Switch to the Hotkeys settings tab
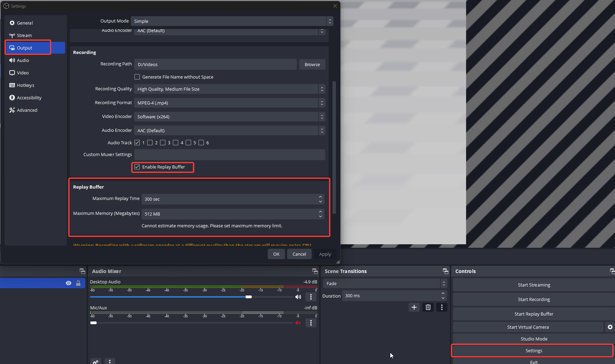 [x=26, y=85]
